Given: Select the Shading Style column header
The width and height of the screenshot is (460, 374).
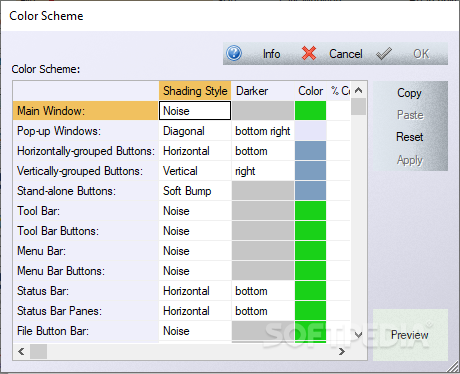Looking at the screenshot, I should (x=195, y=91).
